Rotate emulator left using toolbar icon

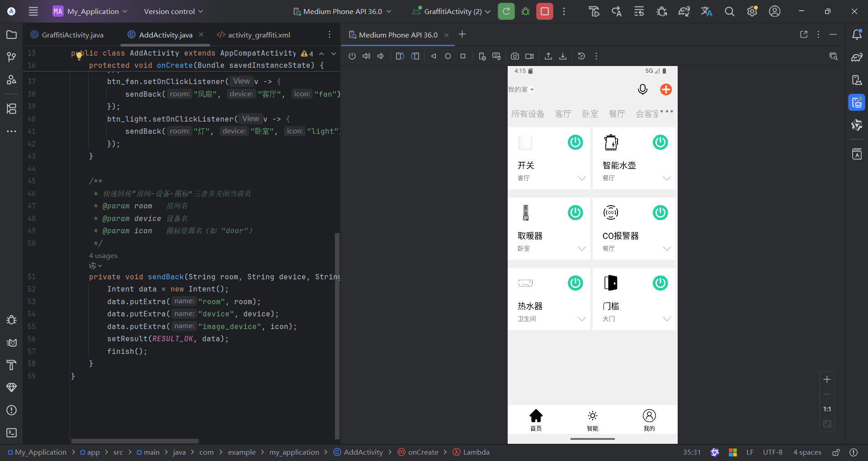(400, 56)
